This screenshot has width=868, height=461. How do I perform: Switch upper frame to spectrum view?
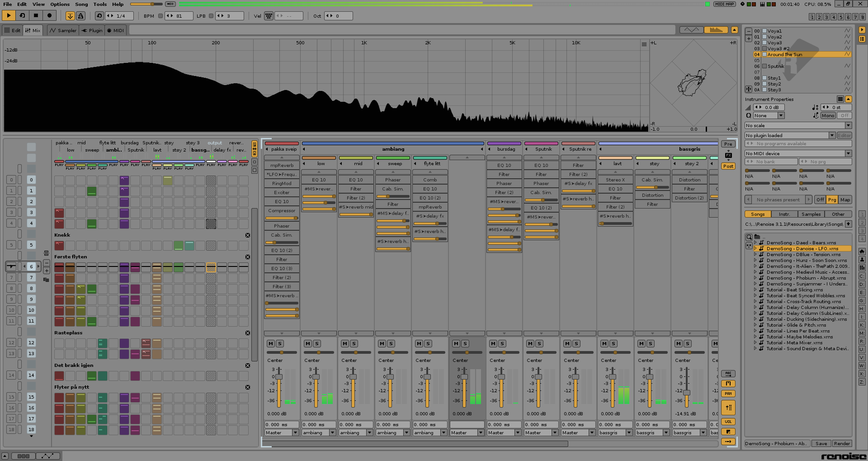(716, 30)
